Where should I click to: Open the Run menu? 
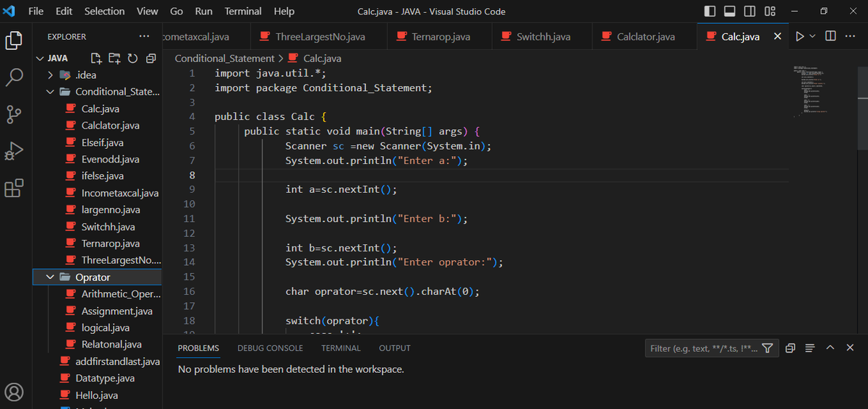204,12
